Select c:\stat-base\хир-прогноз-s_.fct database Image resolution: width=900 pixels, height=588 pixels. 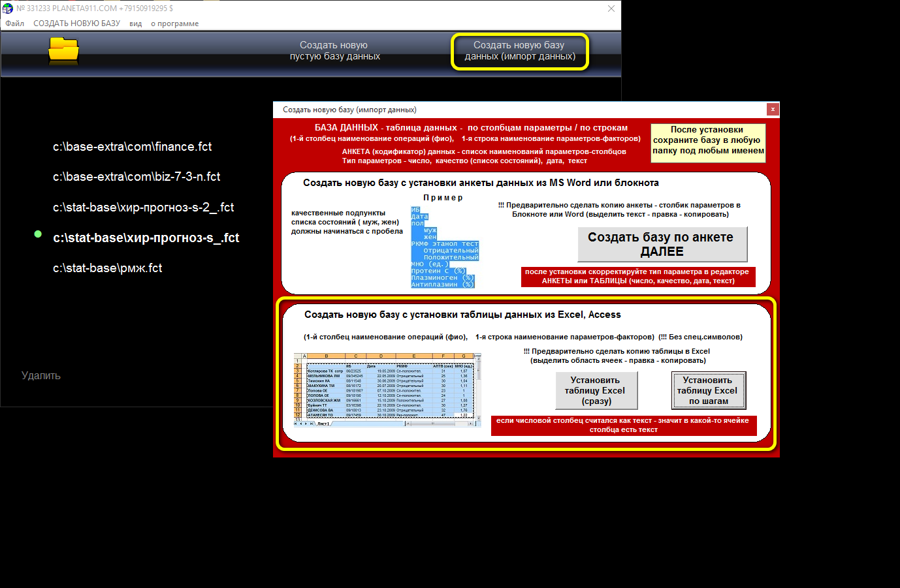coord(146,238)
